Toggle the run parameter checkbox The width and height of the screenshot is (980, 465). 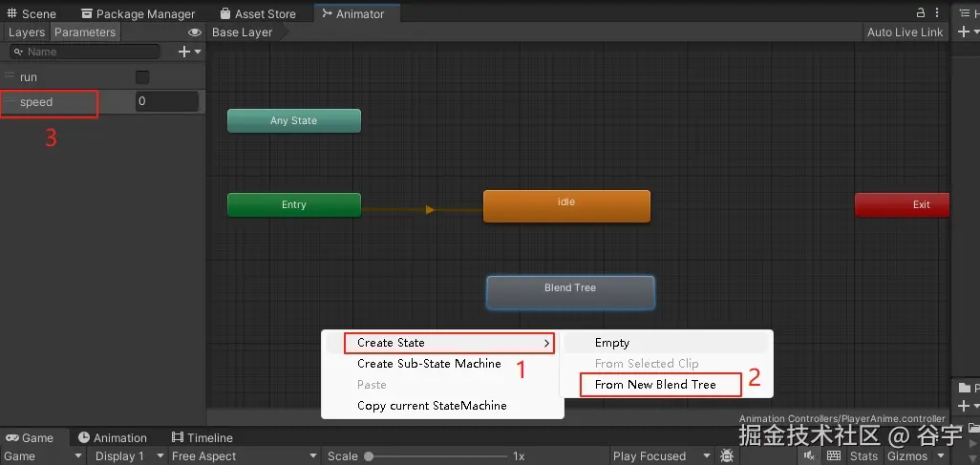click(142, 77)
